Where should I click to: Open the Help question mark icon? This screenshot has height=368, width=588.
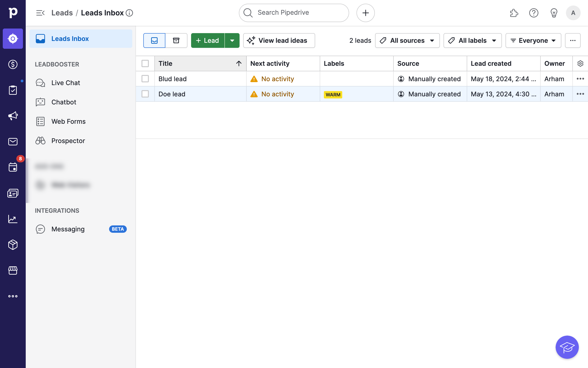[x=534, y=13]
